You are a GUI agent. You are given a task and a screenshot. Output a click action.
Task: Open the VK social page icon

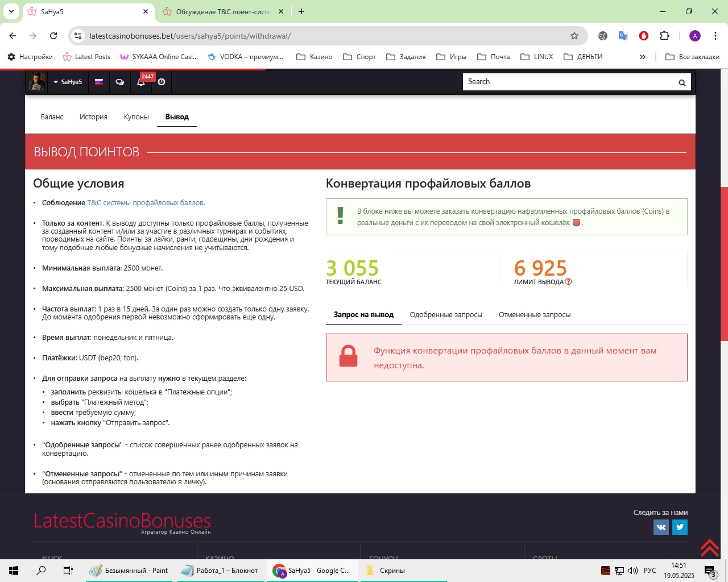pyautogui.click(x=661, y=527)
